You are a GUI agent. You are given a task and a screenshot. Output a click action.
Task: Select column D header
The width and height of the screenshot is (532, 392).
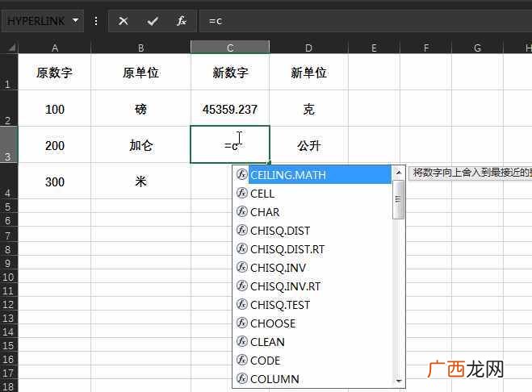click(308, 48)
